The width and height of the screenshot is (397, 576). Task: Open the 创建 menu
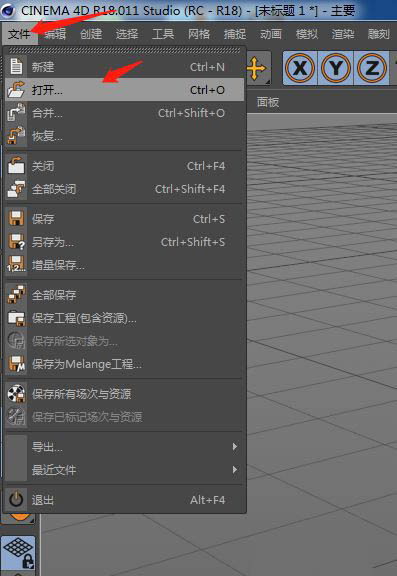(91, 34)
